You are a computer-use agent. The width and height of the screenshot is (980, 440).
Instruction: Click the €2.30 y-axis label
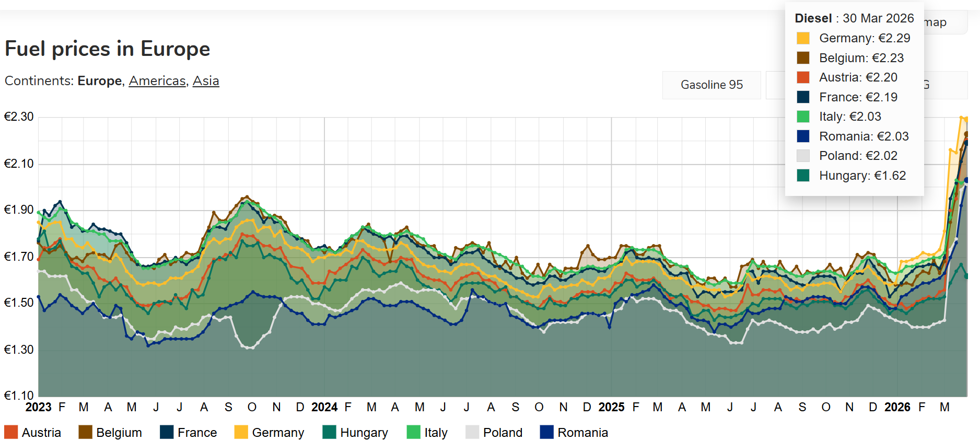pos(19,117)
